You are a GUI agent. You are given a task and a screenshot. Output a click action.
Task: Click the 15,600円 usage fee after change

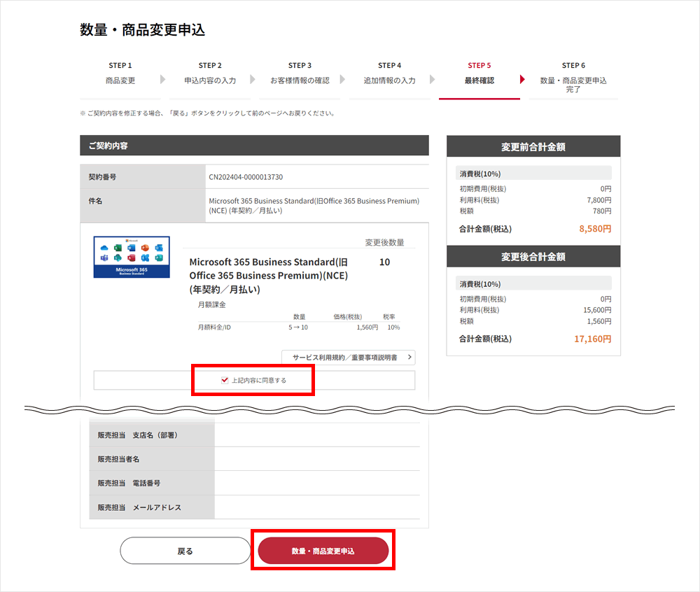tap(597, 310)
